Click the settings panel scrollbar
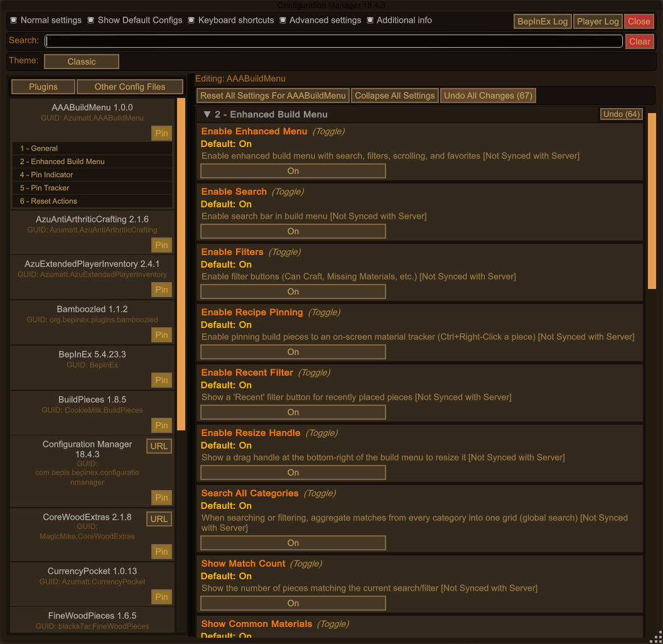Screen dimensions: 663x644 click(652, 201)
